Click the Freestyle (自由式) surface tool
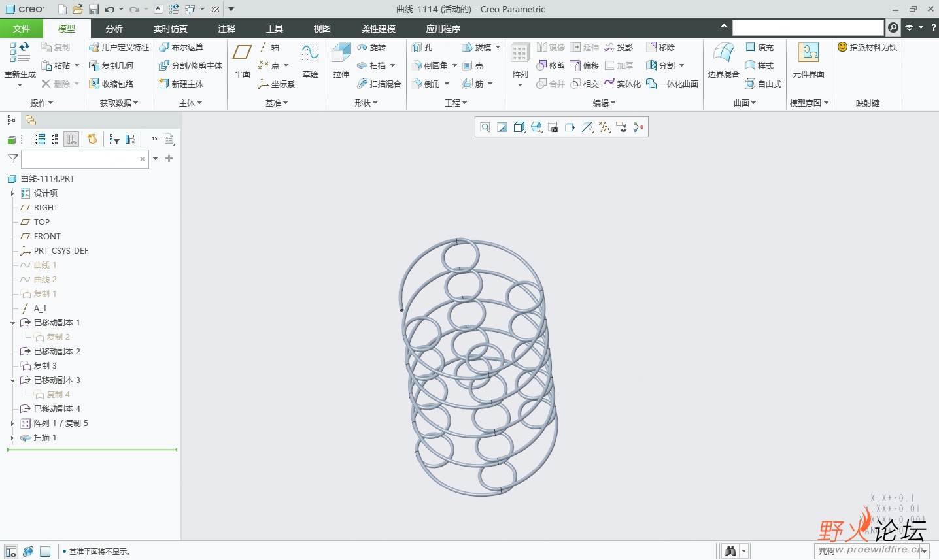The image size is (939, 560). pos(763,84)
